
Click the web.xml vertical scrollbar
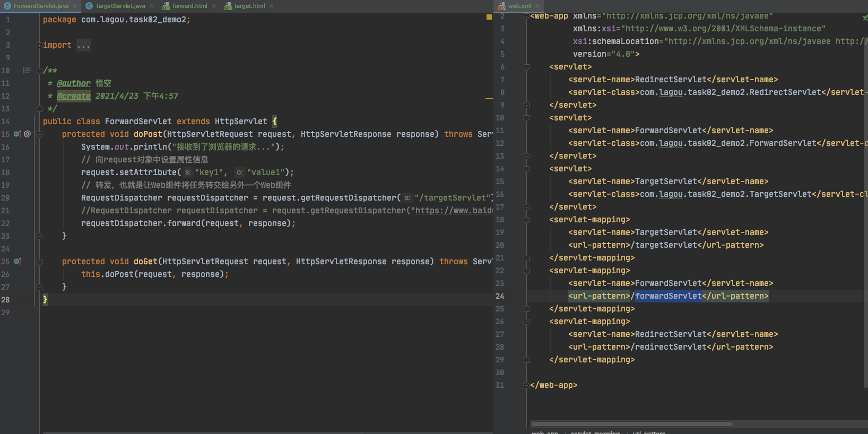pos(865,212)
